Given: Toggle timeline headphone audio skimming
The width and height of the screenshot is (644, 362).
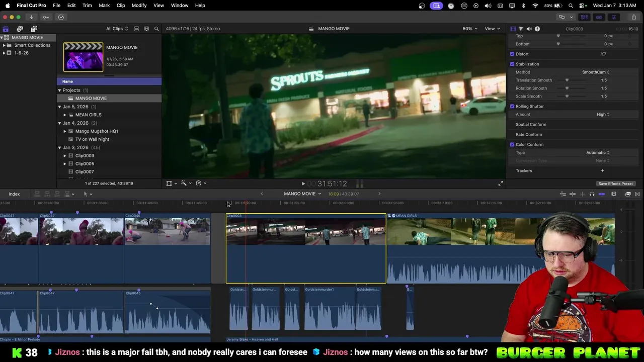Looking at the screenshot, I should (x=592, y=194).
